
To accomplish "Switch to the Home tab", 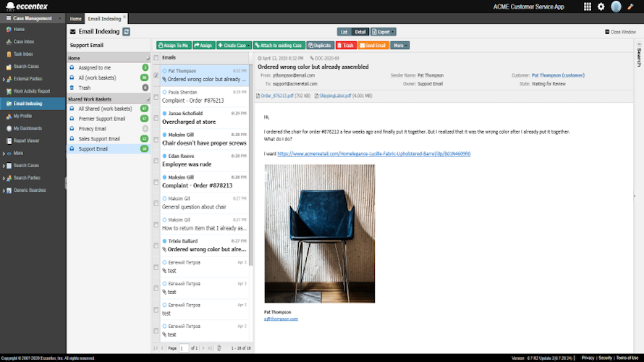I will 76,18.
